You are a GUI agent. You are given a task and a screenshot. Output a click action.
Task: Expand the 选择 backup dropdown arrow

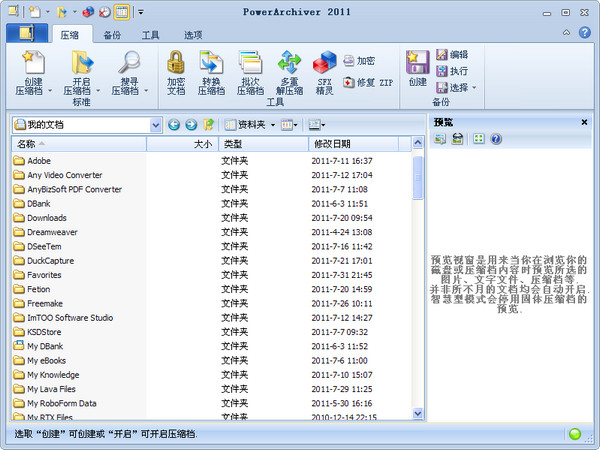coord(474,88)
